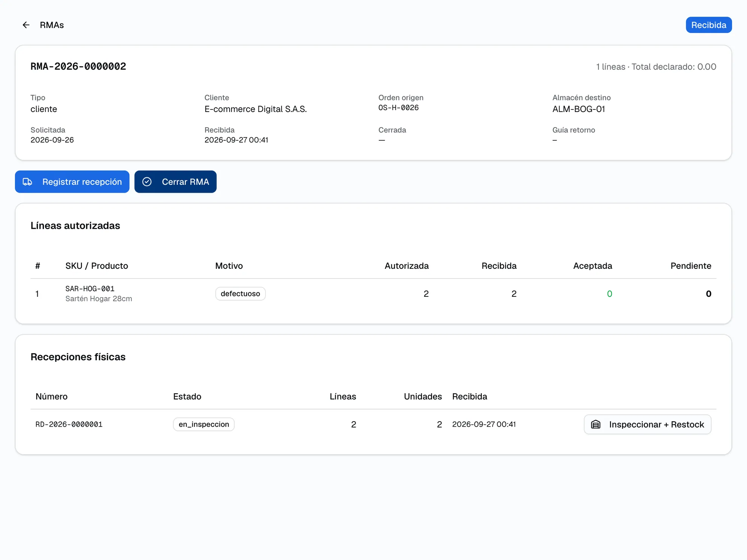Click the Unidades column header
The width and height of the screenshot is (747, 560).
click(x=423, y=396)
